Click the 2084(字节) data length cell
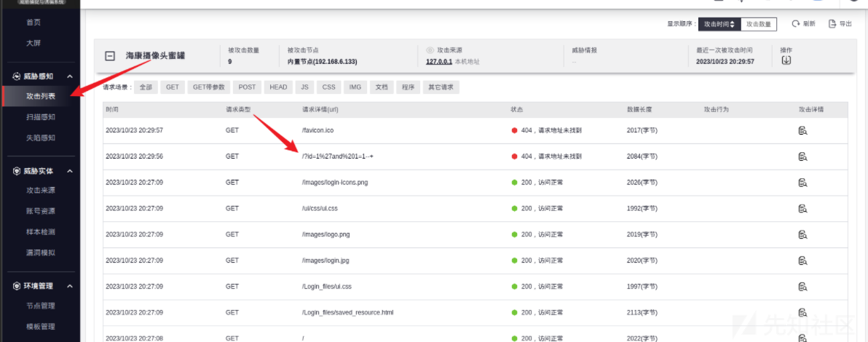 click(x=642, y=156)
